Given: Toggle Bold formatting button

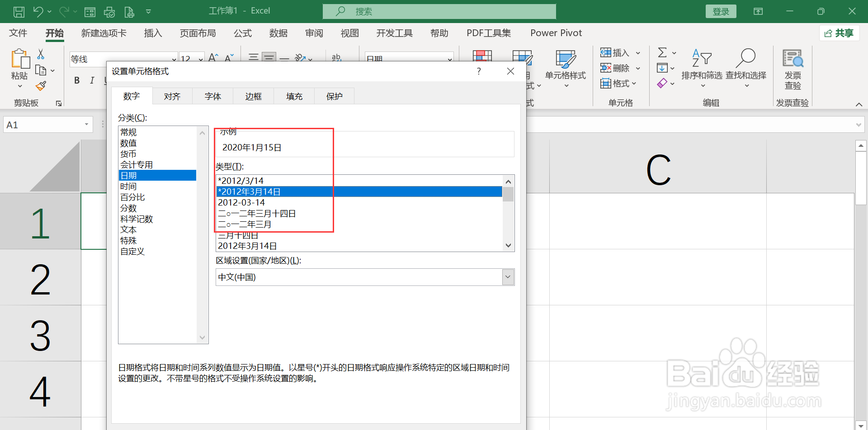Looking at the screenshot, I should [77, 80].
